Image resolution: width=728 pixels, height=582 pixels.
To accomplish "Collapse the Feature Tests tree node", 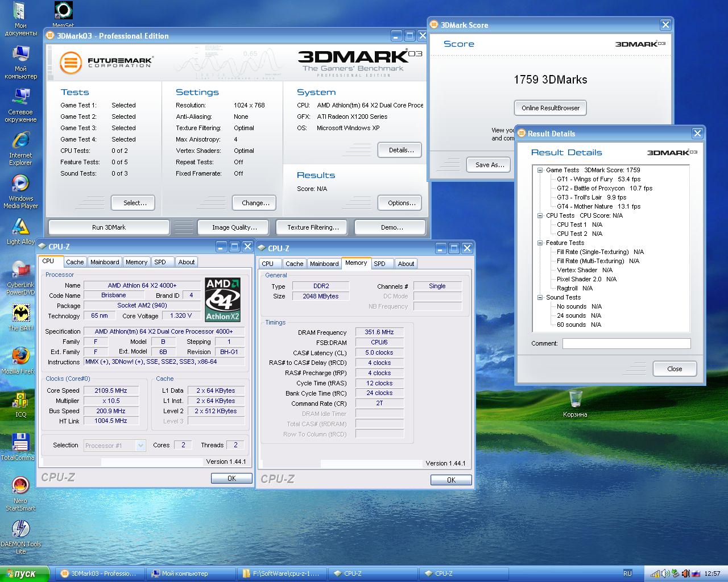I will (x=540, y=243).
